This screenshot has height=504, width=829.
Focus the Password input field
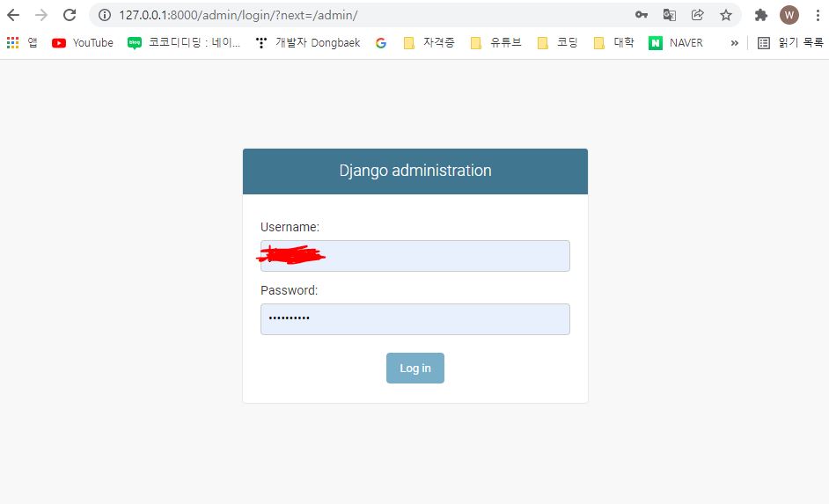415,319
